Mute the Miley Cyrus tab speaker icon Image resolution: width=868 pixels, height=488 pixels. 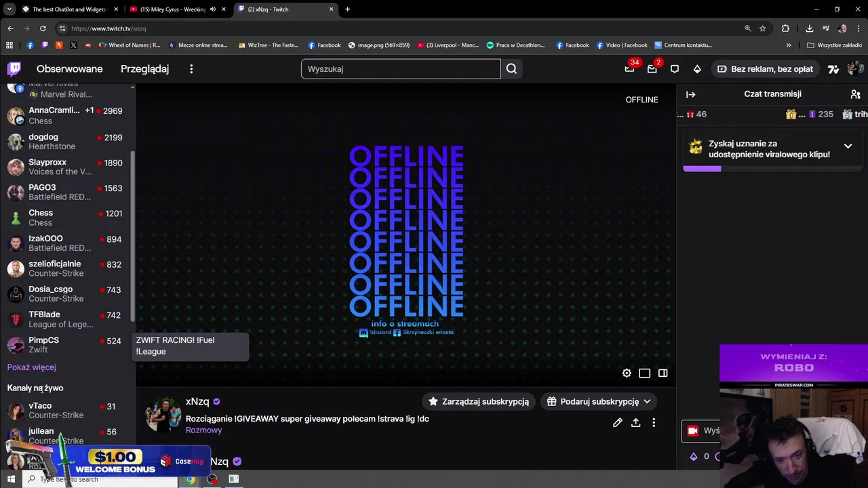click(x=213, y=9)
